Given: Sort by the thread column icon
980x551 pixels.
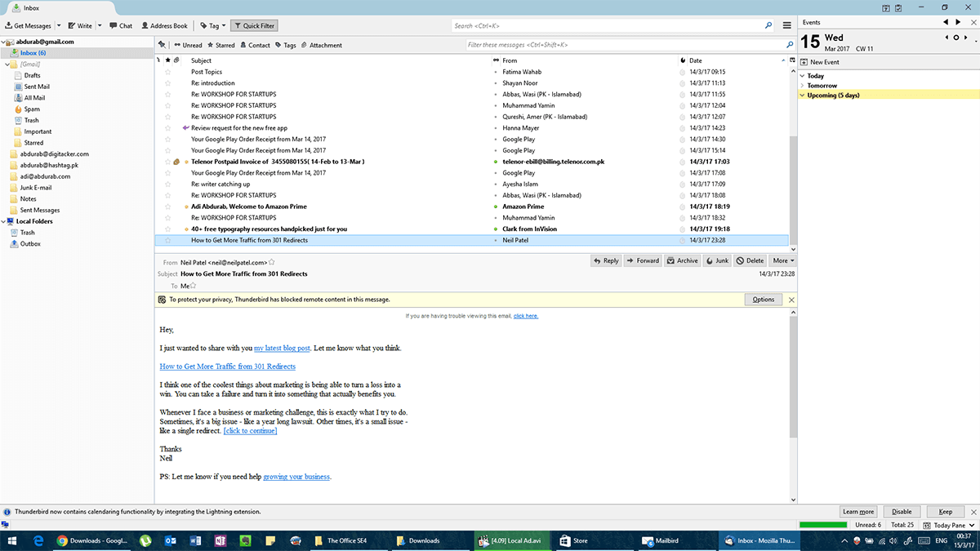Looking at the screenshot, I should [159, 60].
